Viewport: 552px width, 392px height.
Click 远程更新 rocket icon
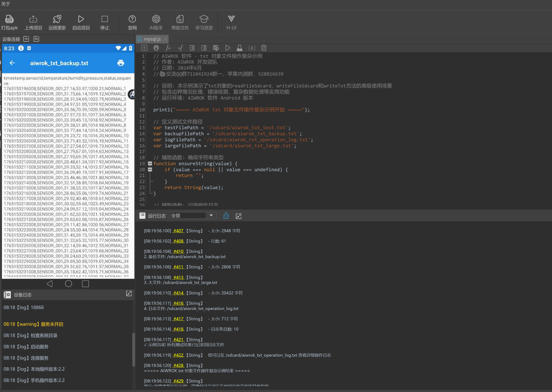tap(57, 19)
